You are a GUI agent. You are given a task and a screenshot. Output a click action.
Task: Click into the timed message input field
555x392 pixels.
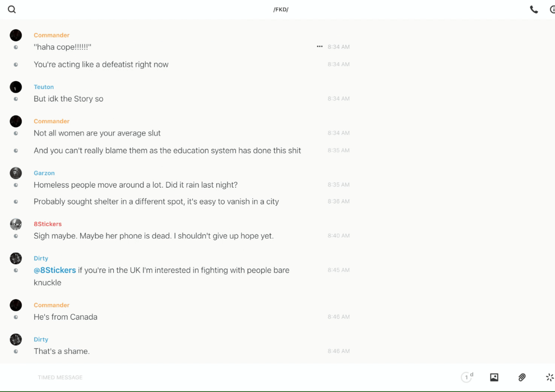(224, 377)
